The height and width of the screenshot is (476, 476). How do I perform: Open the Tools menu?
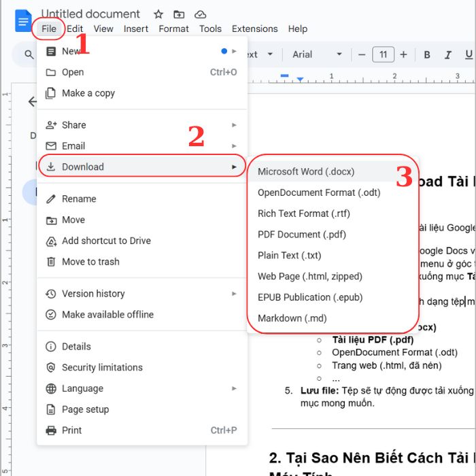(x=210, y=29)
